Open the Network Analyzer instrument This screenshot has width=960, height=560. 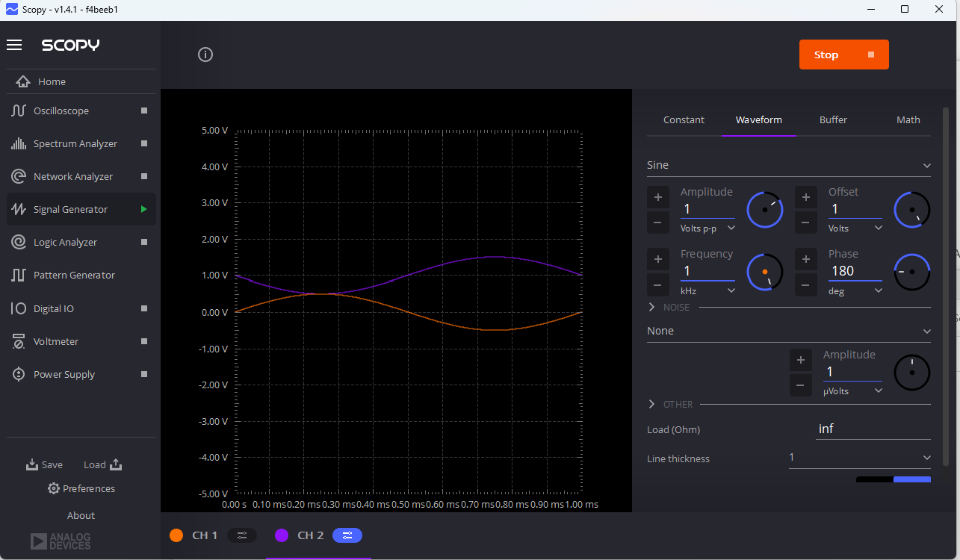[x=73, y=176]
